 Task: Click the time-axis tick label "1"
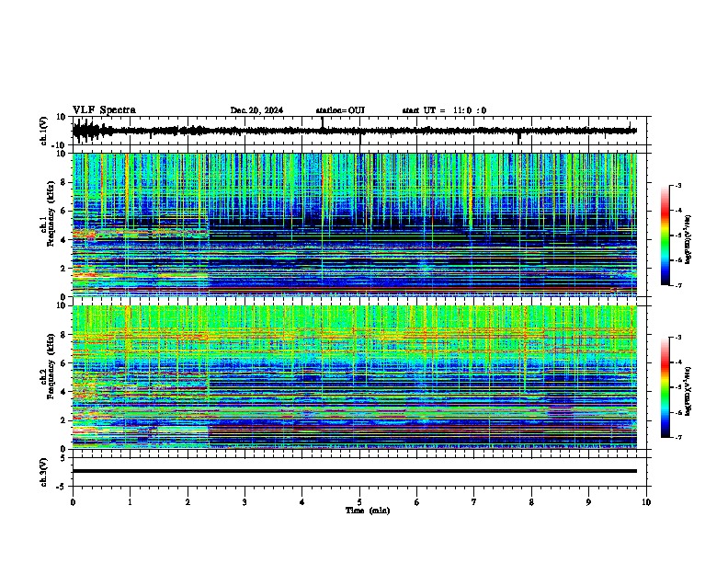click(130, 502)
